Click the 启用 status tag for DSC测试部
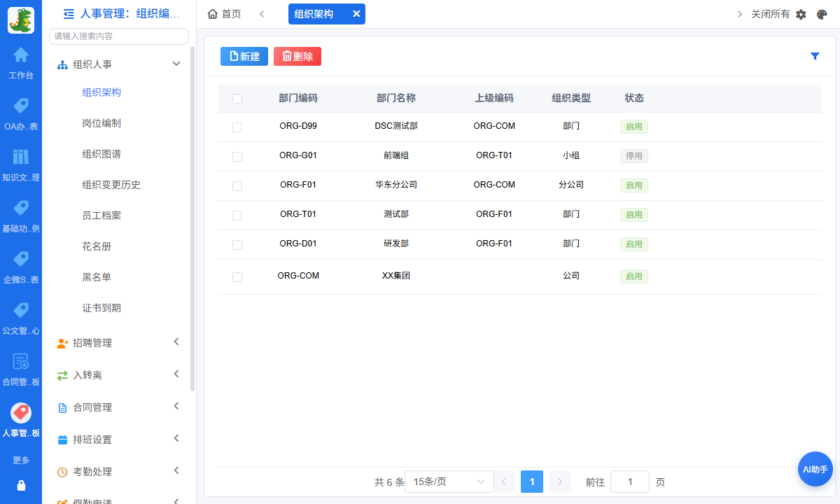This screenshot has width=840, height=504. click(x=634, y=127)
